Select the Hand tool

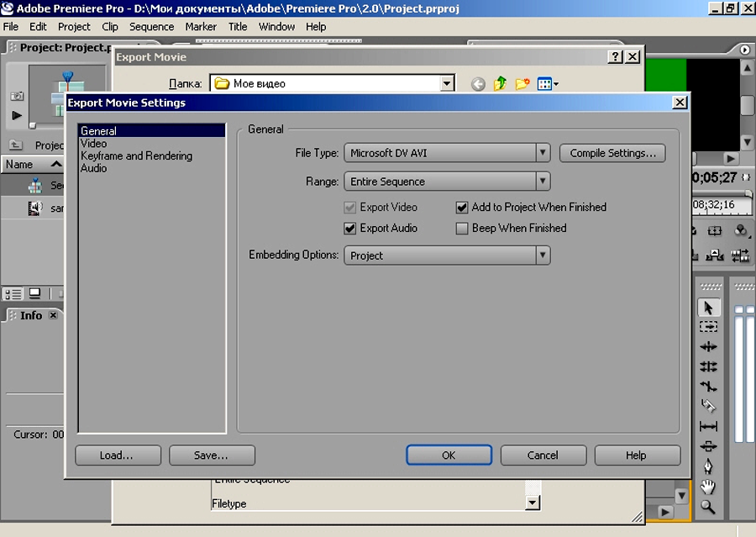(x=708, y=487)
